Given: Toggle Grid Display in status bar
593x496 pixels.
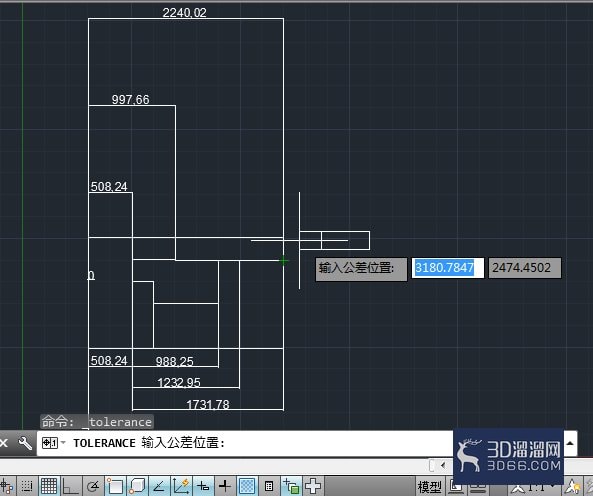Looking at the screenshot, I should (x=48, y=486).
